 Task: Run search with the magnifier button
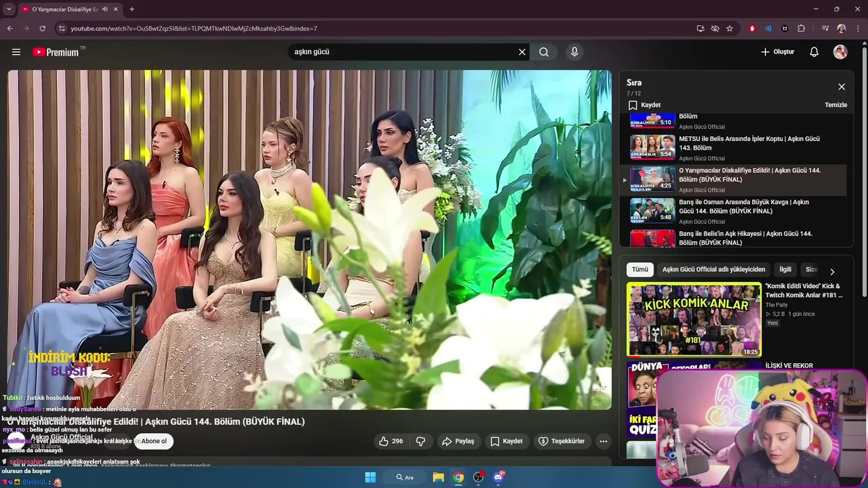click(x=544, y=52)
